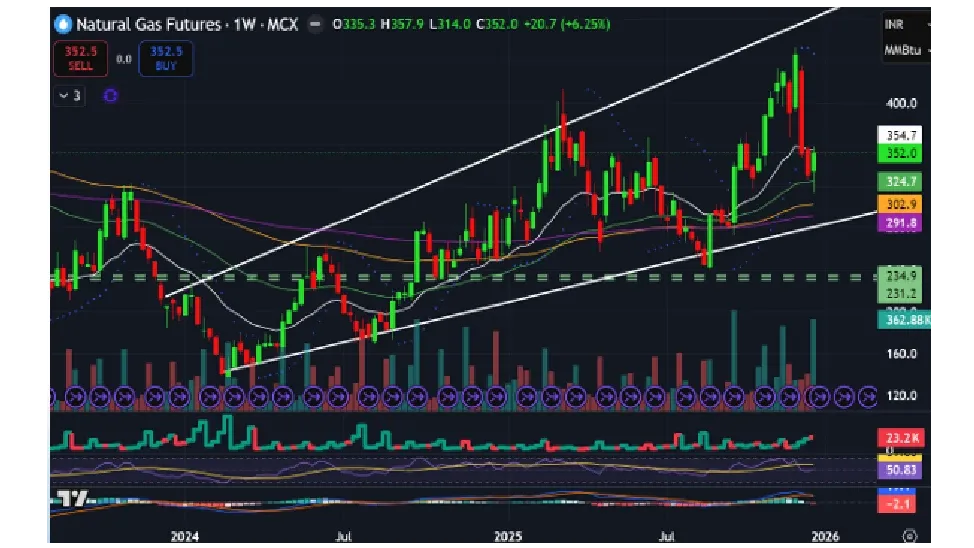The height and width of the screenshot is (548, 974).
Task: Open the INR currency dropdown
Action: 906,24
